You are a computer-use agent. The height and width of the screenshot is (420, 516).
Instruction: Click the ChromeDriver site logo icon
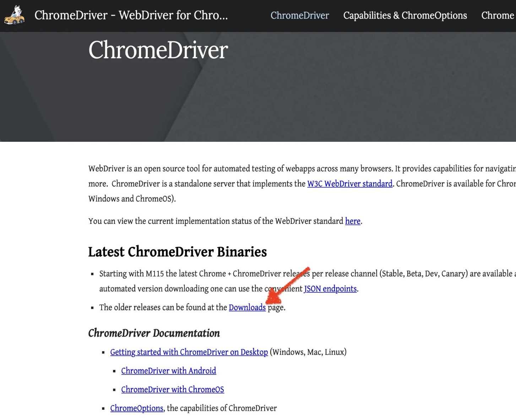14,15
